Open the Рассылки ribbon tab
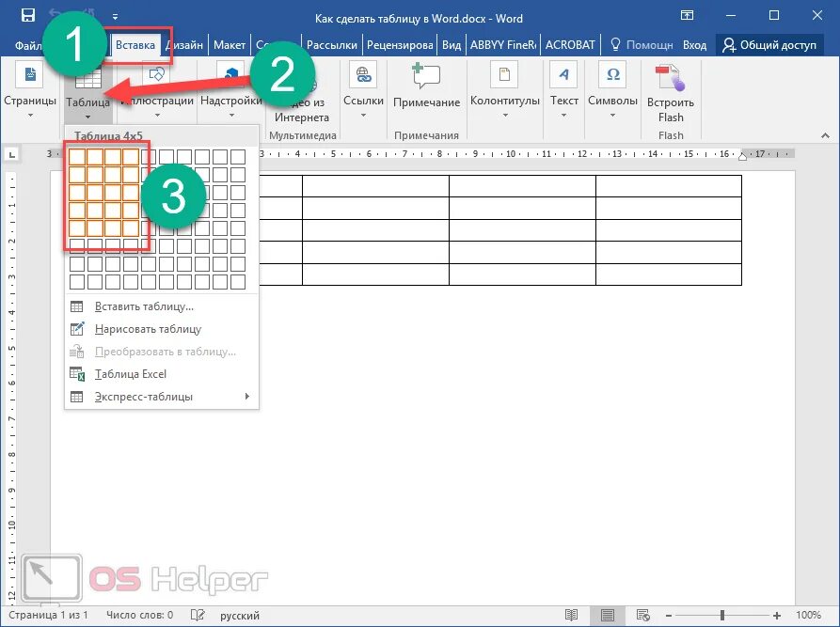Screen dimensions: 840x627 click(x=332, y=45)
